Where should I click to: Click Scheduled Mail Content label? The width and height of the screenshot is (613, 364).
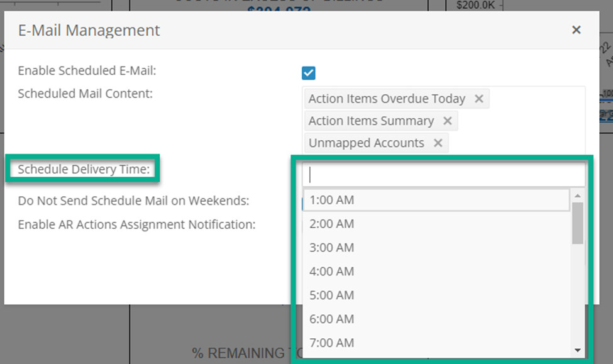[x=86, y=94]
